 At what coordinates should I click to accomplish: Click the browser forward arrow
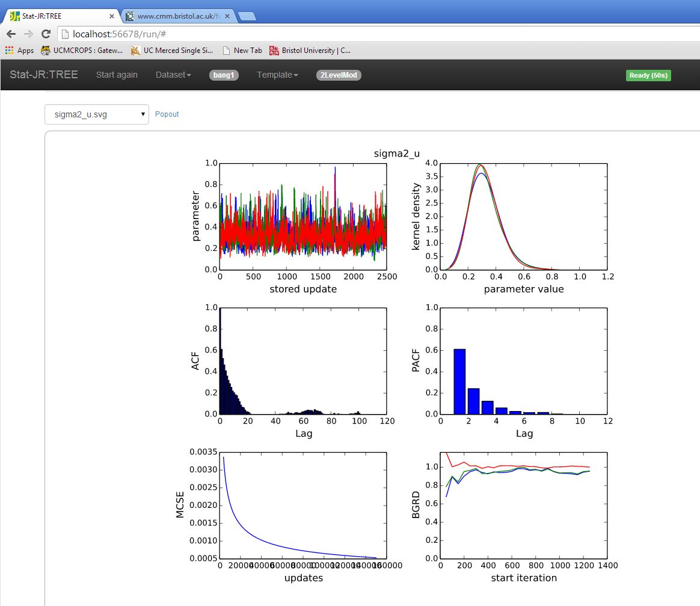[28, 34]
